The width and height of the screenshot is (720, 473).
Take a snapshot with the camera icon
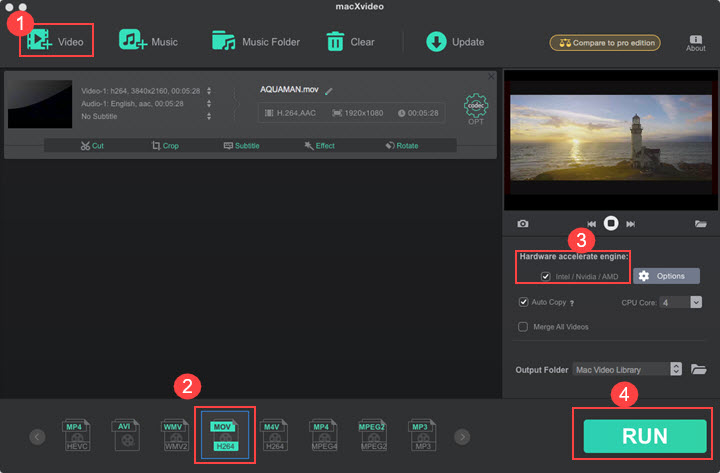522,224
